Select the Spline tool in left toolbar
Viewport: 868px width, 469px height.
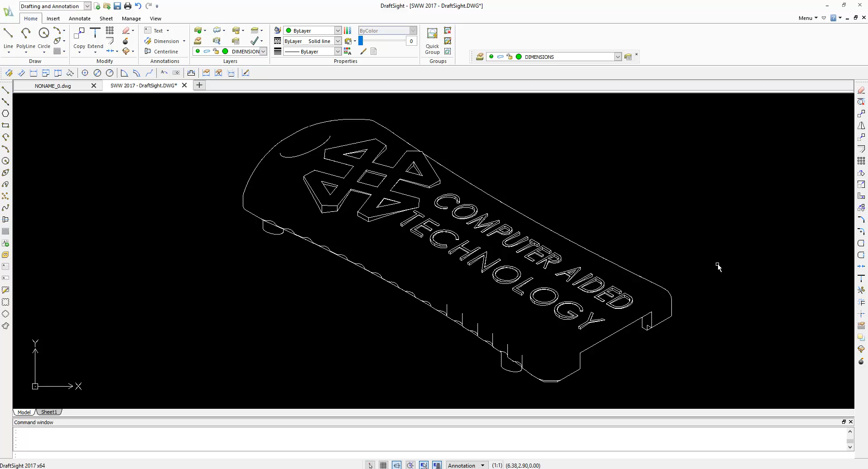[5, 208]
